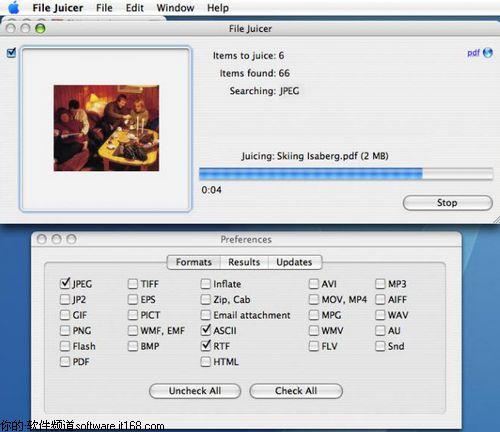Screen dimensions: 500x432
Task: Click the Uncheck All button
Action: click(x=195, y=391)
